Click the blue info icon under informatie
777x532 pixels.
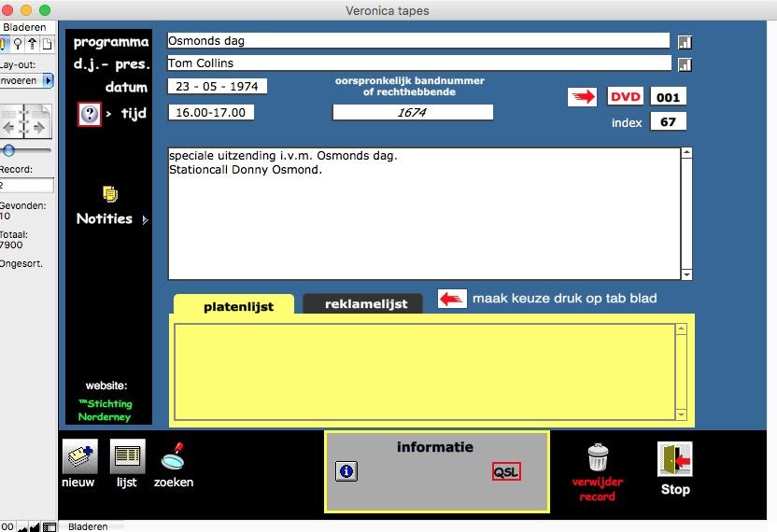point(346,471)
